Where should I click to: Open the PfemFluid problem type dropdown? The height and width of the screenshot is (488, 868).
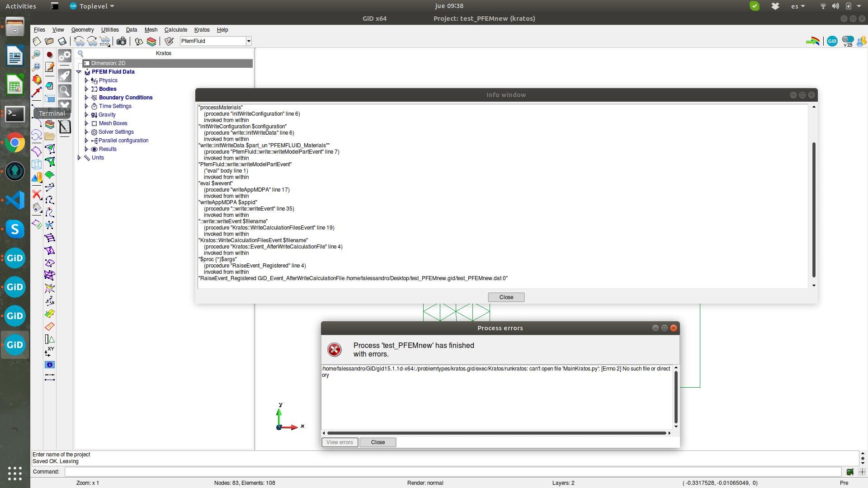(248, 41)
